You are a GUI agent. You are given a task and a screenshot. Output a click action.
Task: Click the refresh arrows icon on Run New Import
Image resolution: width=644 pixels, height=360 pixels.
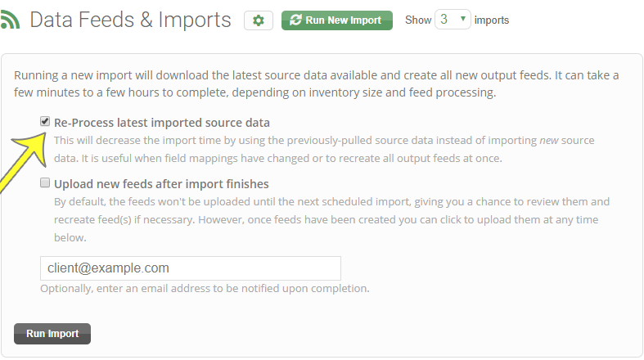point(295,20)
